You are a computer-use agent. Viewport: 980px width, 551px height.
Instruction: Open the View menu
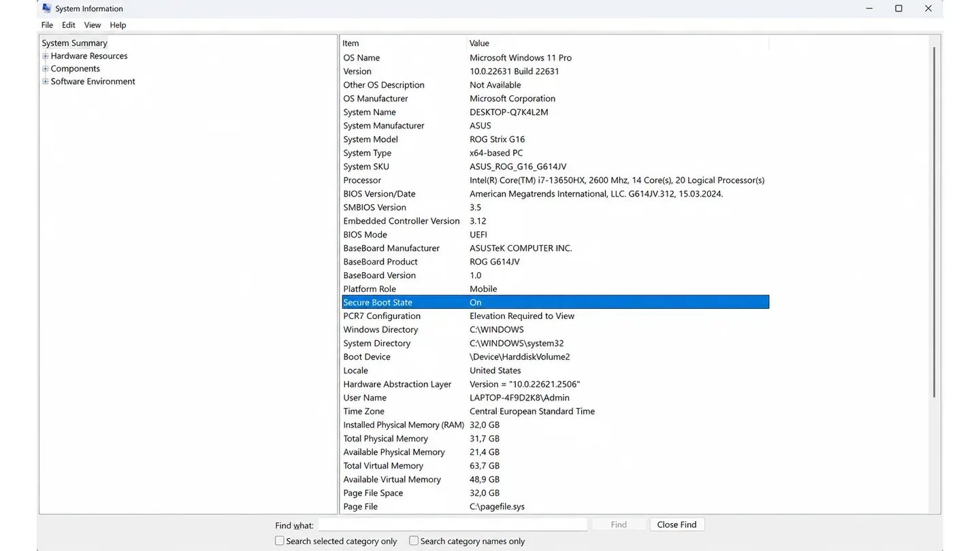(93, 25)
